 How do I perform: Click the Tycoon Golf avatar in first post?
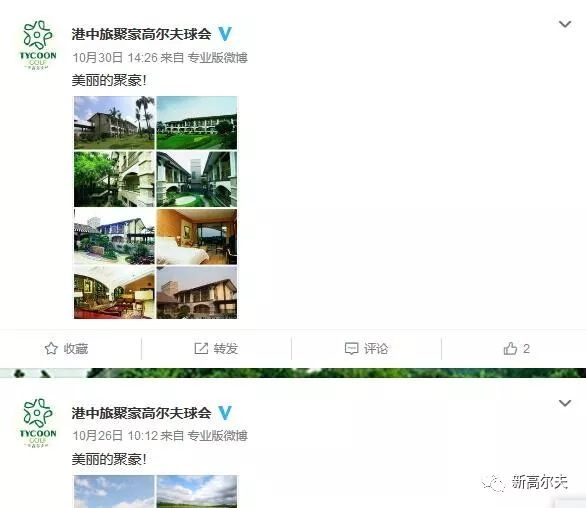(38, 45)
